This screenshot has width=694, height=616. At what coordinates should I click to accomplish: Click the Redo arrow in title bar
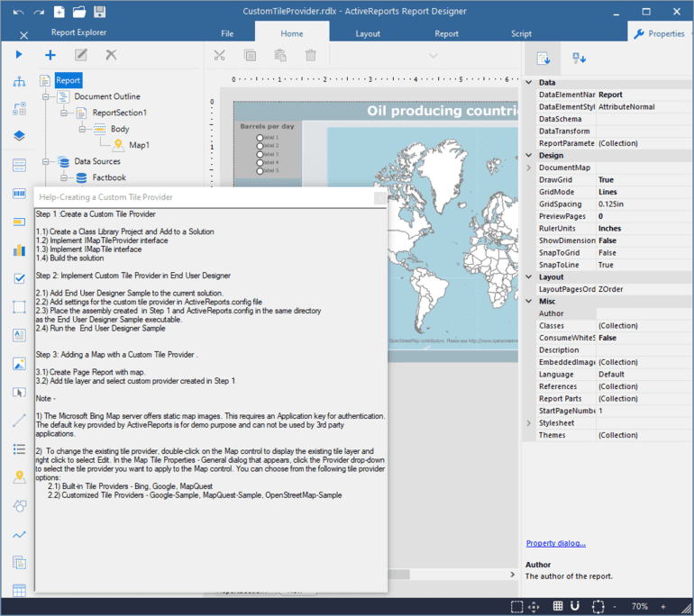[x=39, y=12]
